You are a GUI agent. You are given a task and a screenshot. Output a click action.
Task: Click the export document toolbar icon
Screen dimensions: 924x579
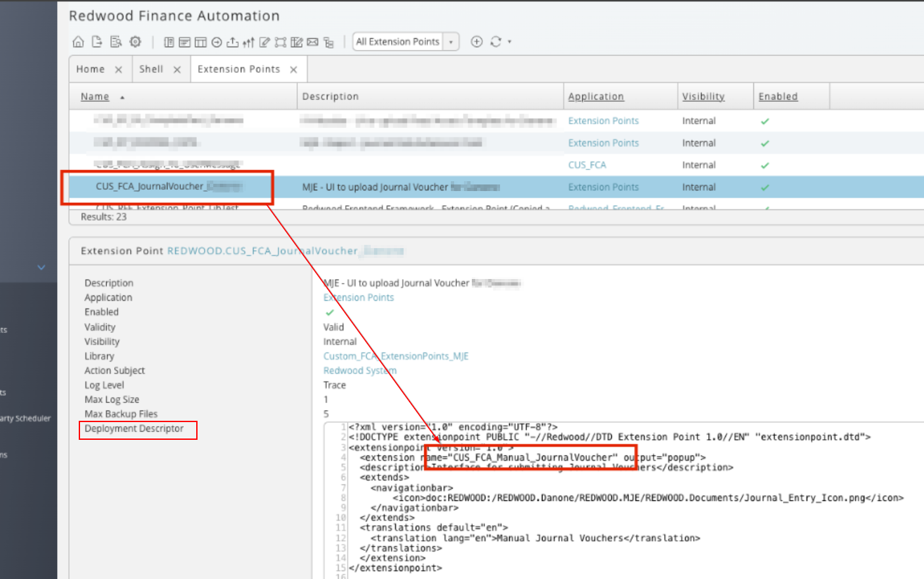[96, 42]
